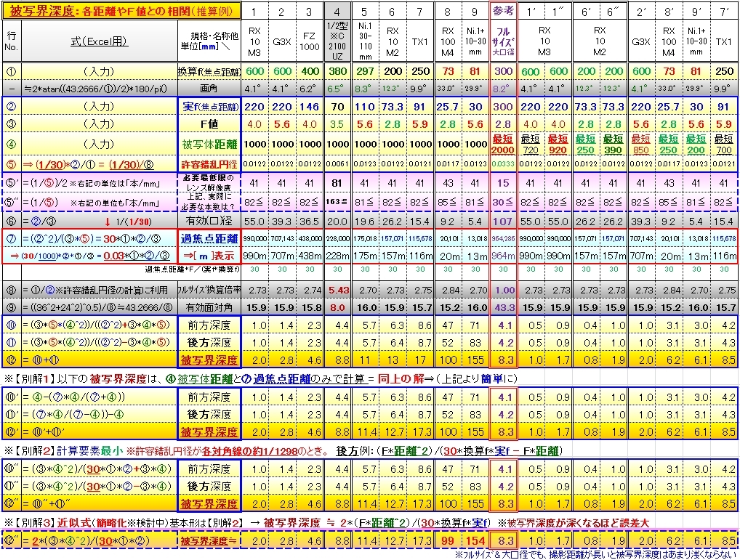The height and width of the screenshot is (560, 740).
Task: Click the '行No.' header cell
Action: click(x=12, y=41)
